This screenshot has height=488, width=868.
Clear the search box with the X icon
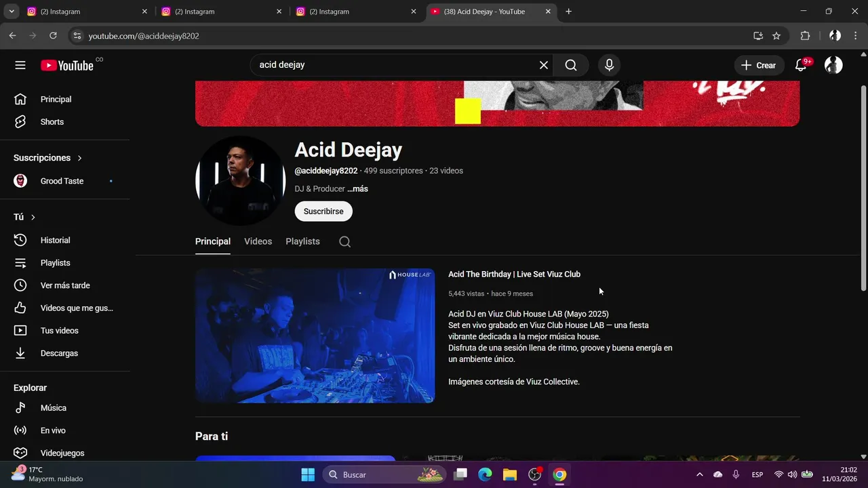coord(543,65)
